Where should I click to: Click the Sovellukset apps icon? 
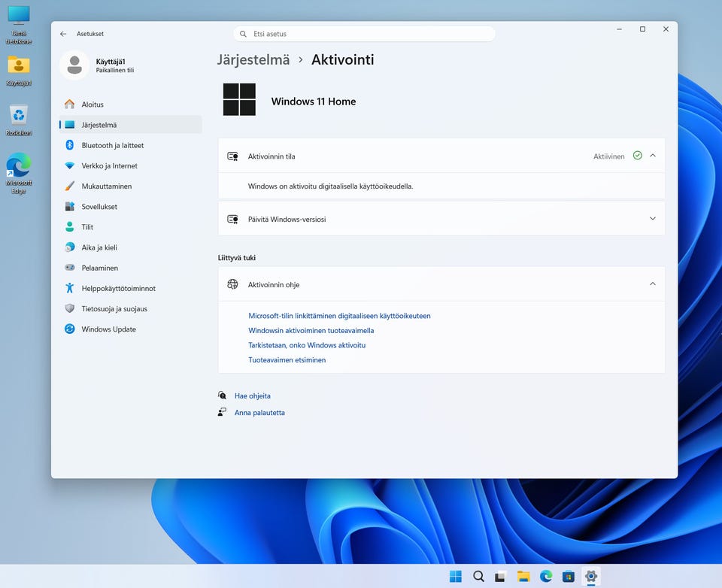point(69,206)
